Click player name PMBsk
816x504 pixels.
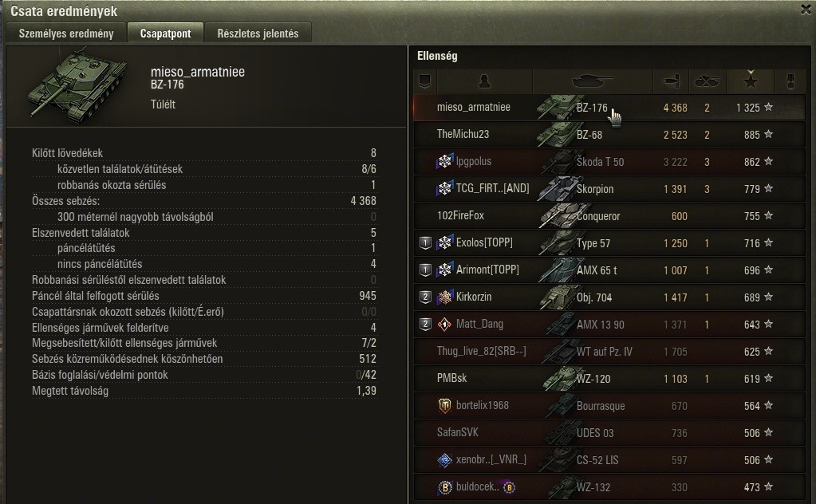451,378
